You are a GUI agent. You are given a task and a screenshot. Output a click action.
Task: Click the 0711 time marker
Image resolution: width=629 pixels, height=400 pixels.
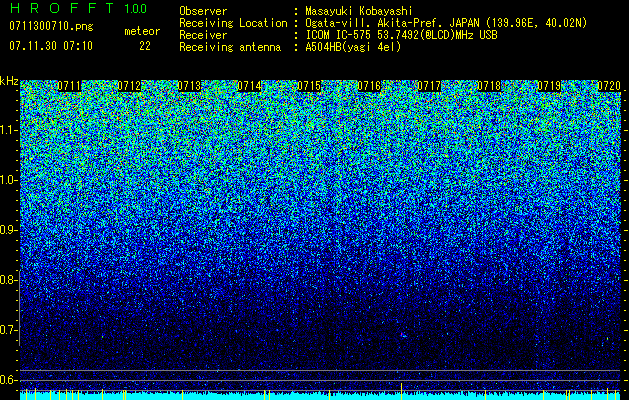tap(69, 86)
